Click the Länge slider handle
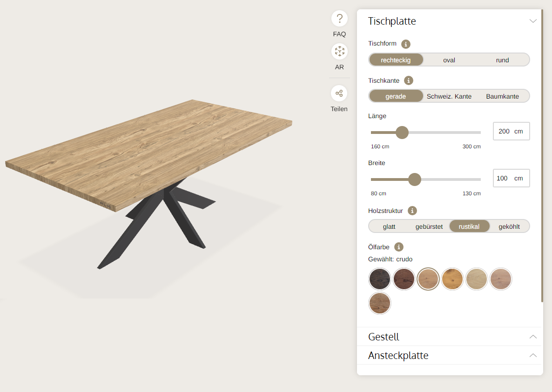The image size is (552, 392). tap(402, 133)
